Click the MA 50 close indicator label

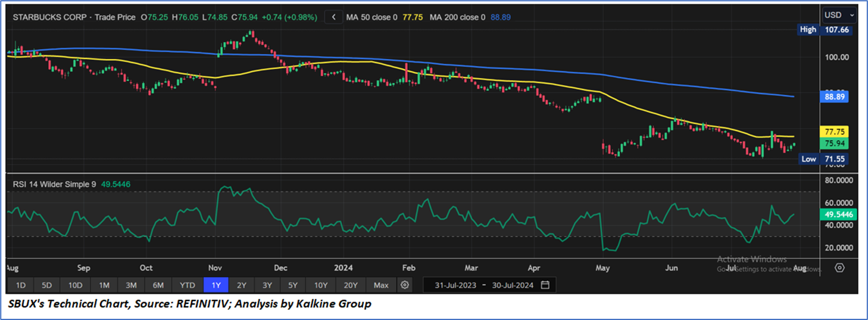[x=371, y=17]
